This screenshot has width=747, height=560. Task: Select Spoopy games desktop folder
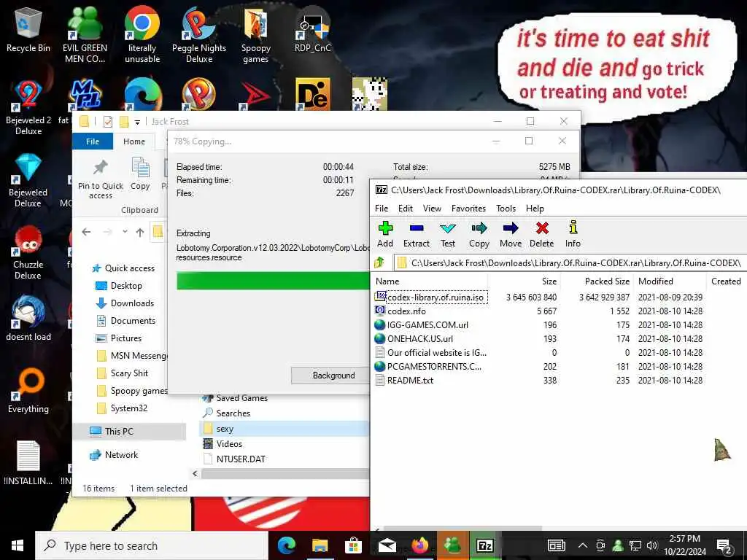tap(256, 36)
